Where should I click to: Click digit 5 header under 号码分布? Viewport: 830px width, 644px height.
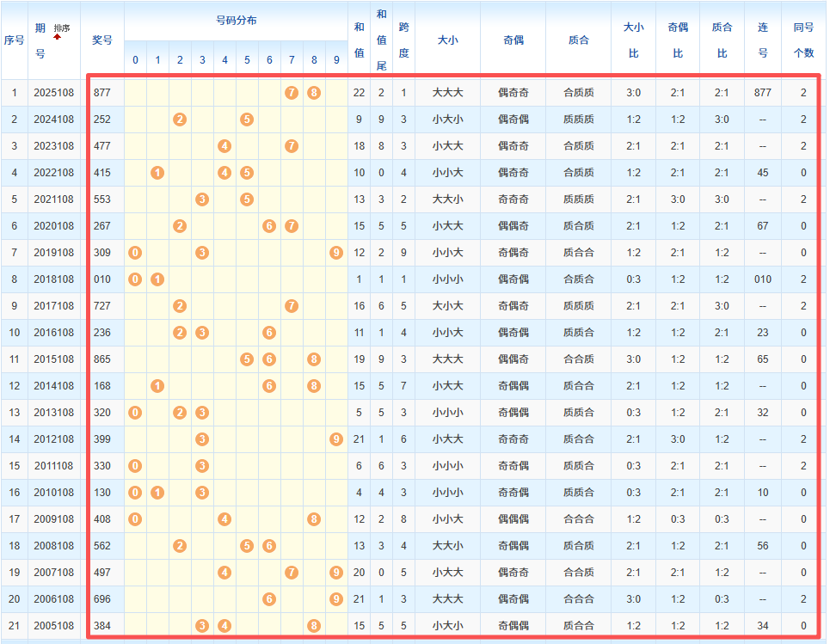coord(247,59)
